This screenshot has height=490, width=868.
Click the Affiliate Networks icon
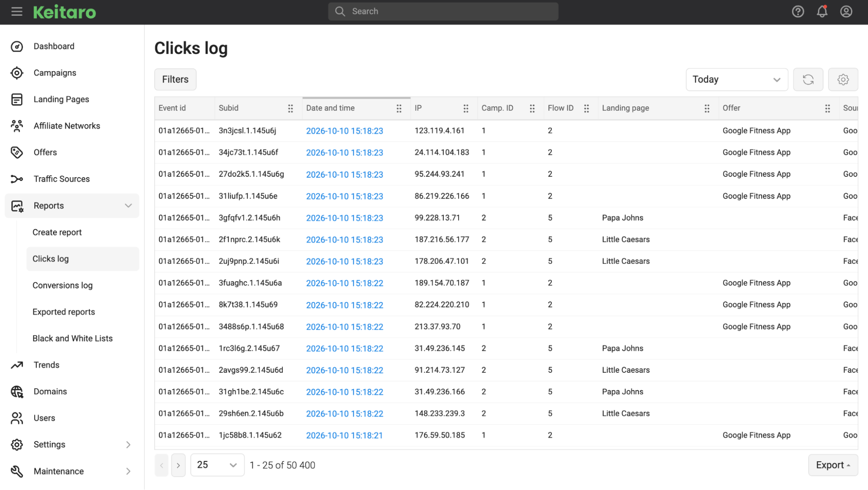pyautogui.click(x=17, y=126)
